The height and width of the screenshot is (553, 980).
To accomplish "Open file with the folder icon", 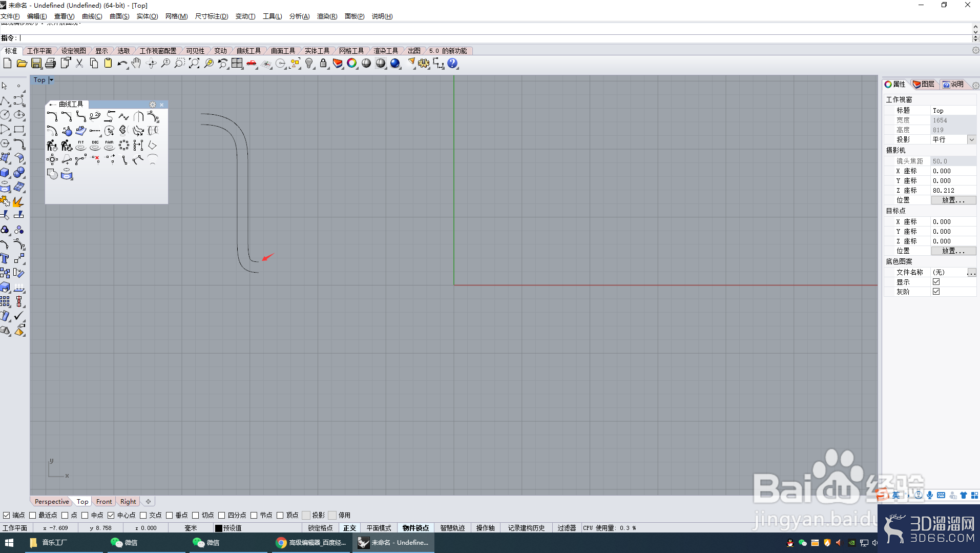I will [22, 64].
